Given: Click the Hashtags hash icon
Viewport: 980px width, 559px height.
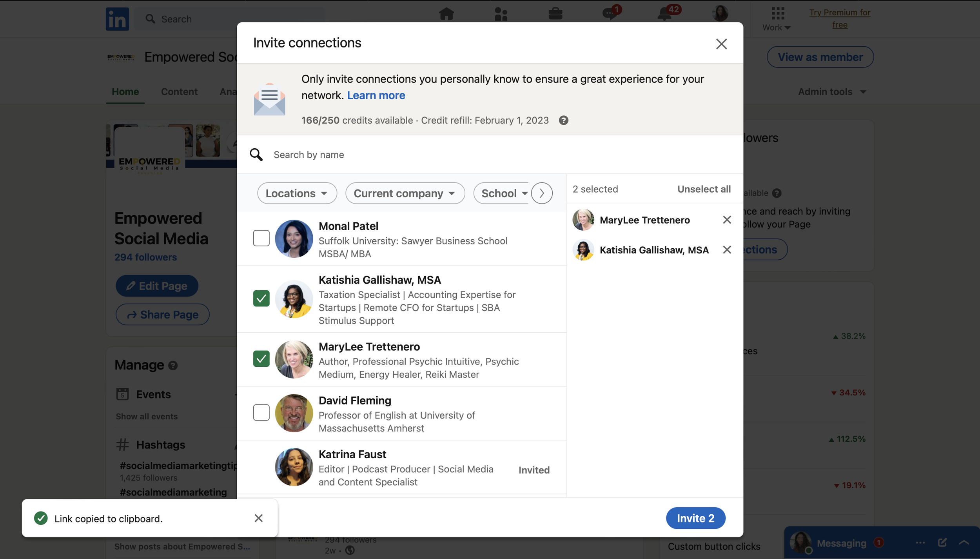Looking at the screenshot, I should pos(122,445).
